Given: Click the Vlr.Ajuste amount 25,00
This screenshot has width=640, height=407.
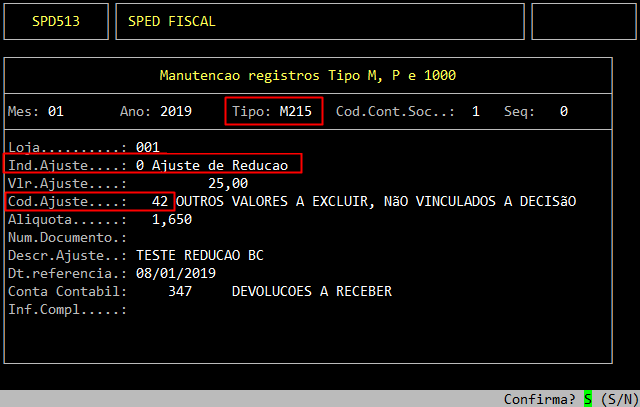Looking at the screenshot, I should click(227, 183).
